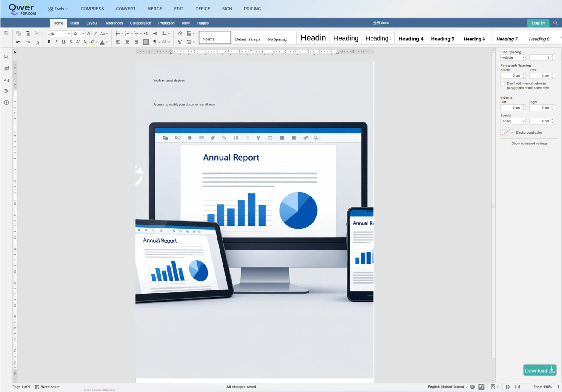
Task: Select the highlight color marker icon
Action: [x=93, y=42]
